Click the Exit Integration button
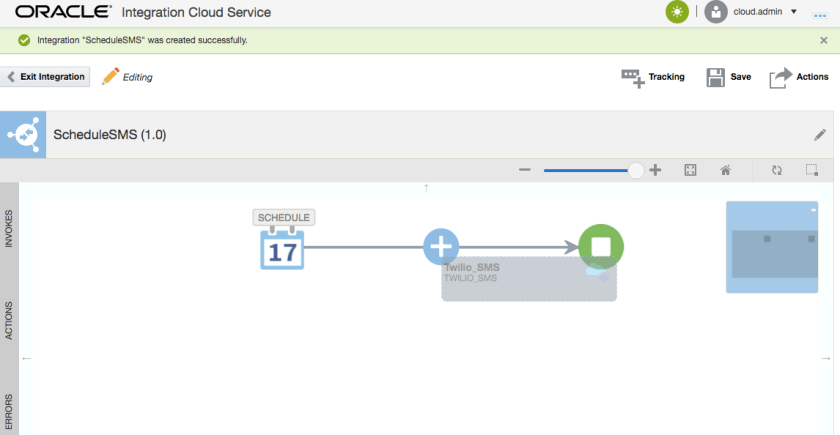 pos(47,77)
